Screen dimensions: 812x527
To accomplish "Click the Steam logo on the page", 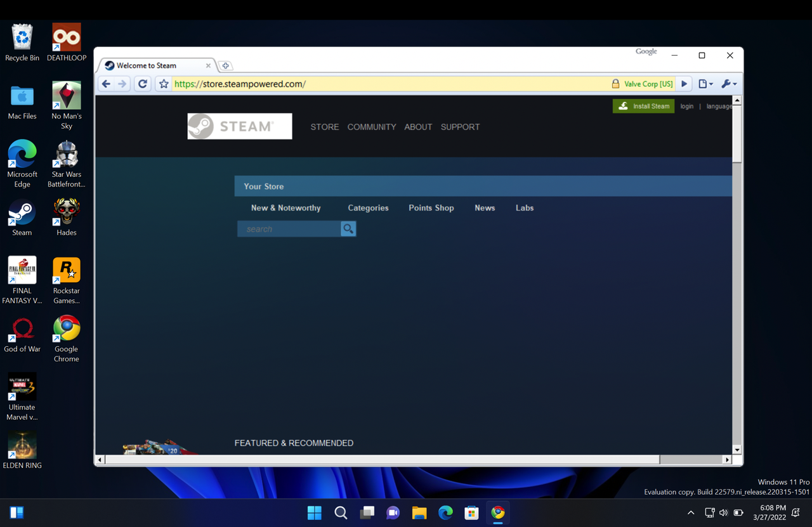I will pyautogui.click(x=240, y=126).
